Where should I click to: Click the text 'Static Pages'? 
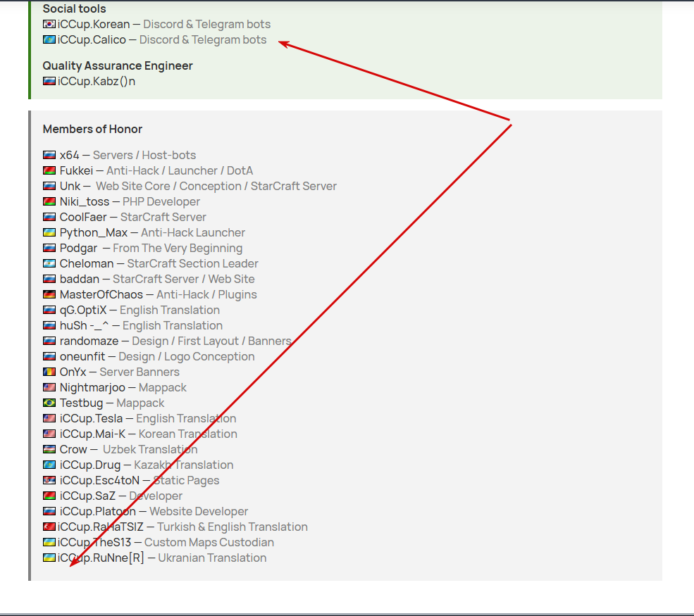pyautogui.click(x=186, y=480)
